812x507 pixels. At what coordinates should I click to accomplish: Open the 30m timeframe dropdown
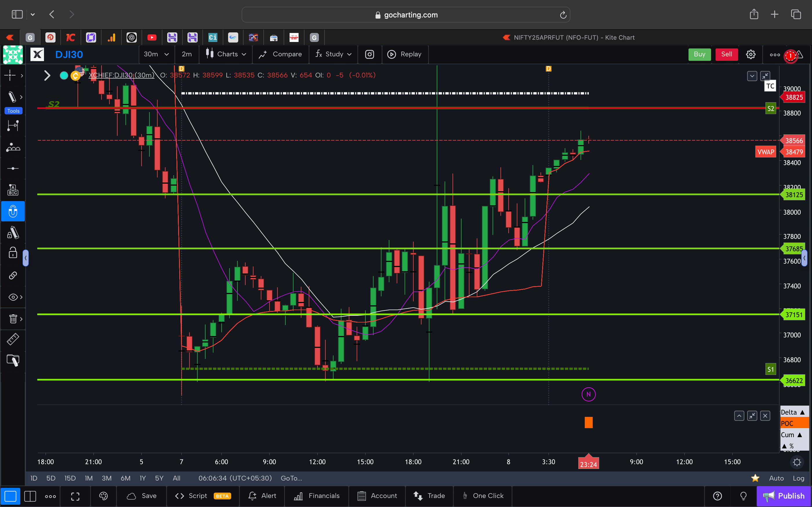click(156, 54)
